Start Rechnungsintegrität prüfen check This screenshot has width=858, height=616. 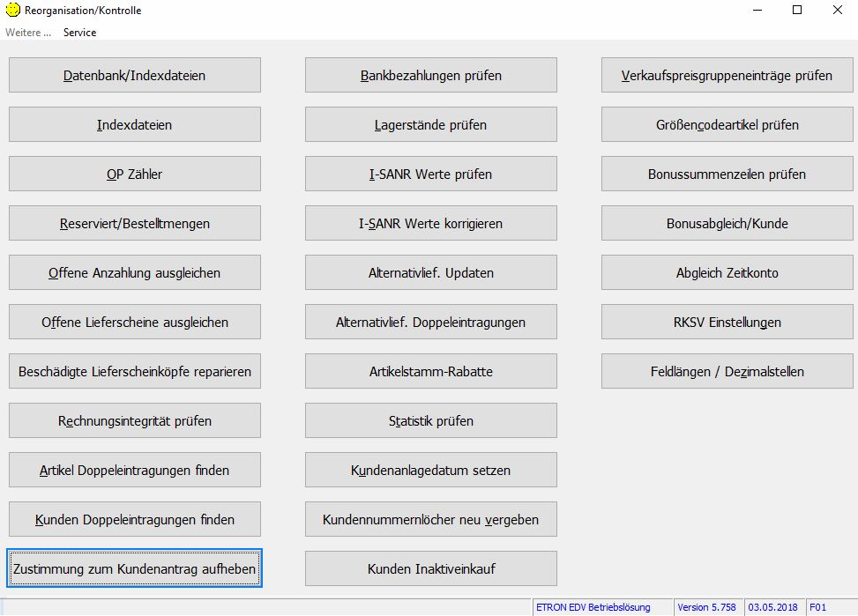tap(135, 421)
